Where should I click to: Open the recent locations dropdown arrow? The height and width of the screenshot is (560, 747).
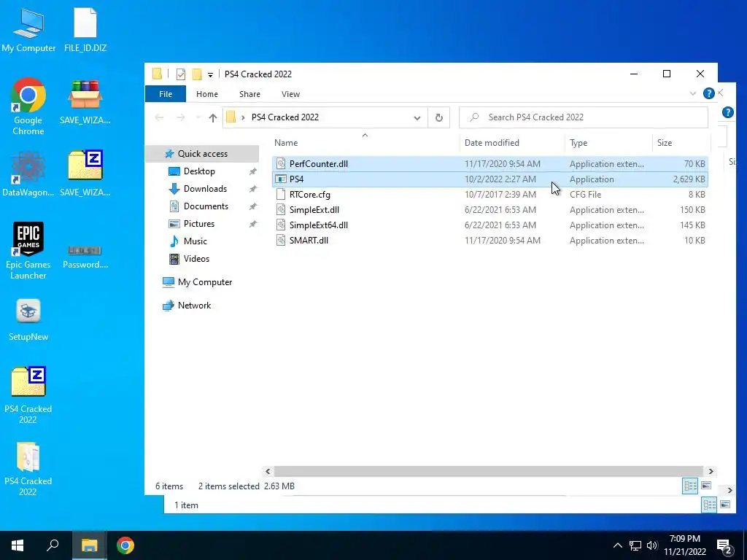click(198, 117)
